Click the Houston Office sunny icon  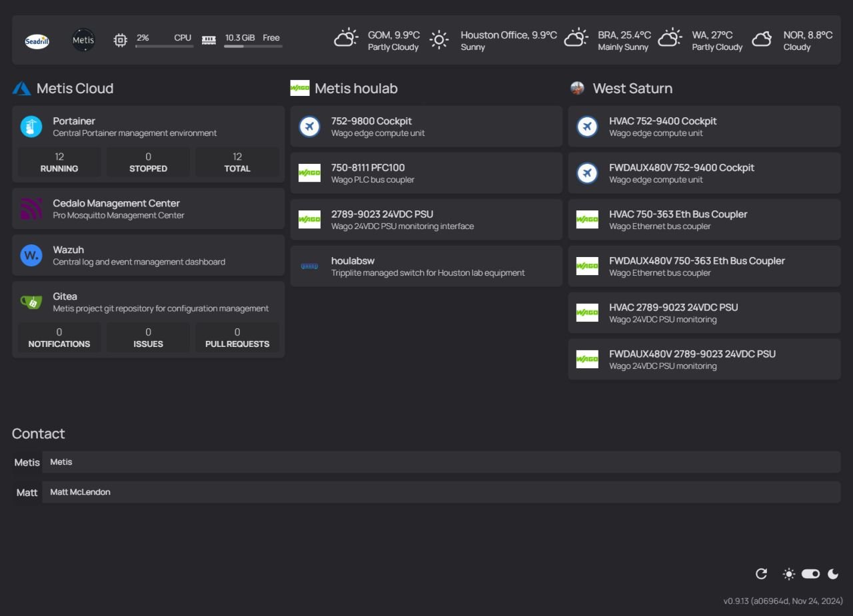[439, 40]
